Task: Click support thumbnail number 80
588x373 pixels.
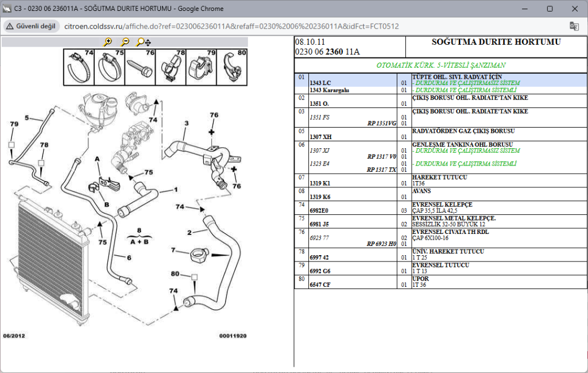Action: 233,66
